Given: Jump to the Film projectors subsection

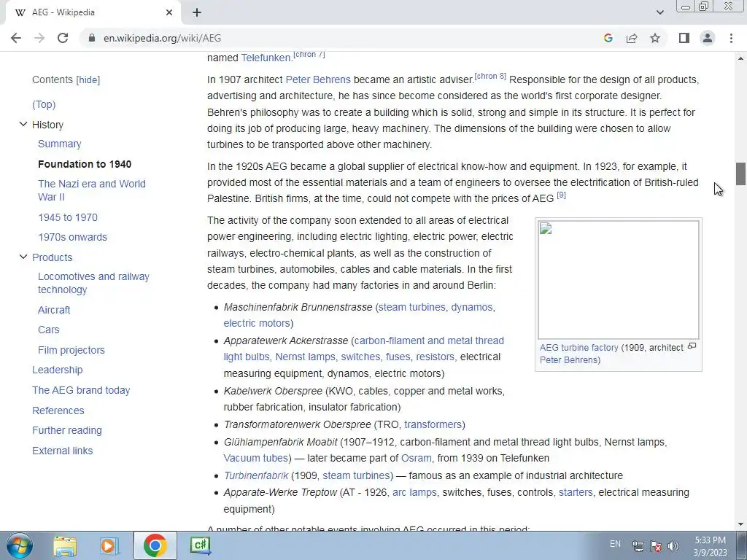Looking at the screenshot, I should pyautogui.click(x=71, y=351).
